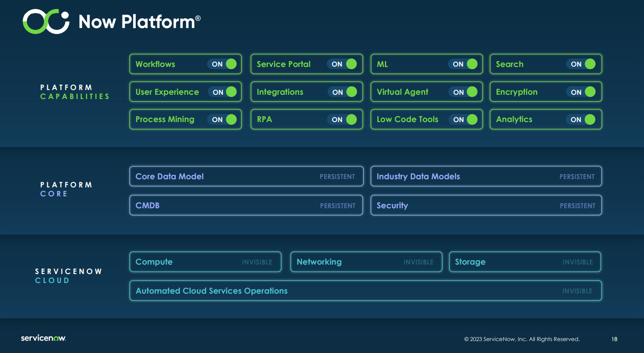Click INVISIBLE tag on Compute

(x=257, y=262)
